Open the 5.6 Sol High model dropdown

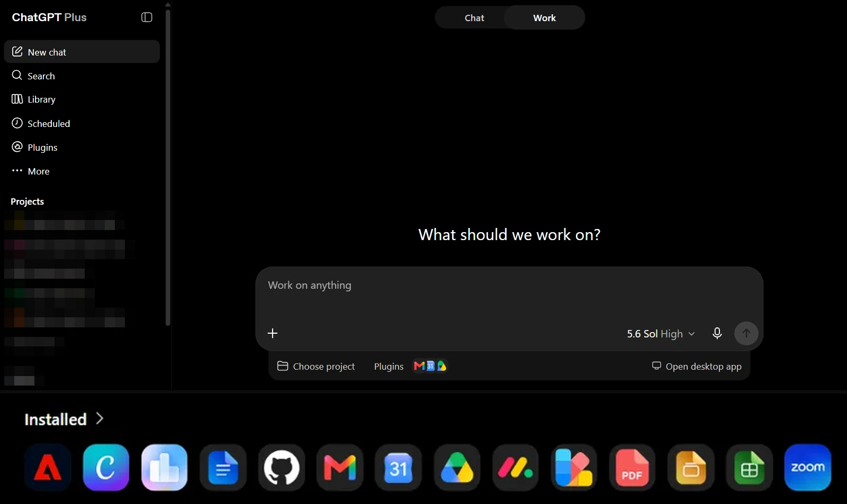(661, 334)
